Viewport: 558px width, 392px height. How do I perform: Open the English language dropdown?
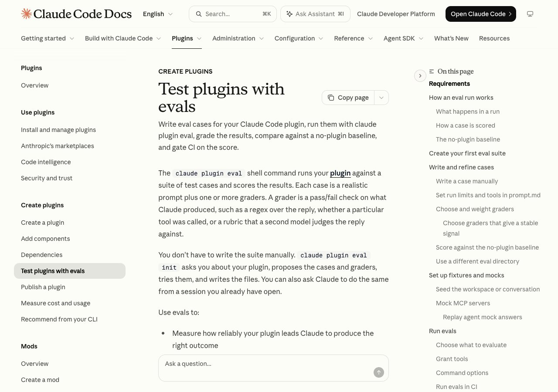point(158,14)
